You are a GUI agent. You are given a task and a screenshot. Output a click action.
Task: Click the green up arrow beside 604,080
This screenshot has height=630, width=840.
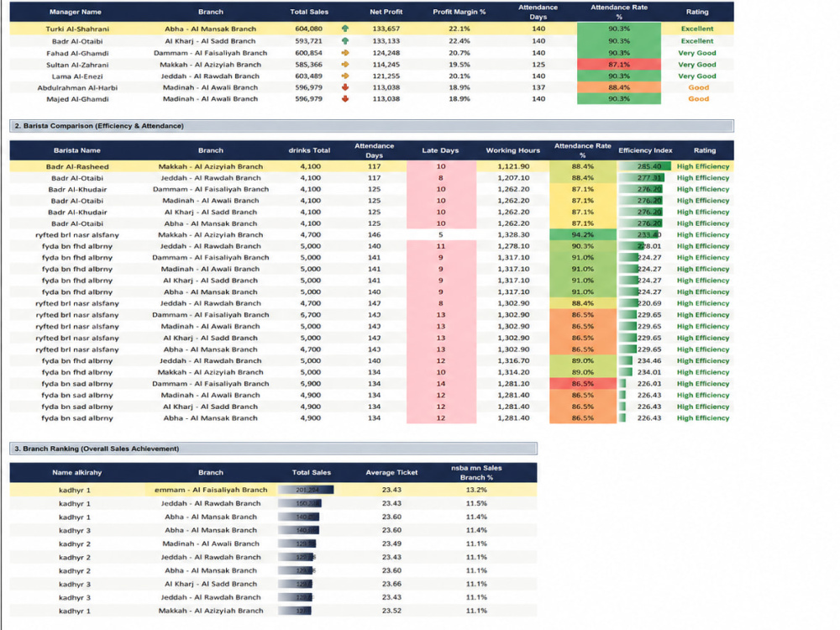point(345,29)
